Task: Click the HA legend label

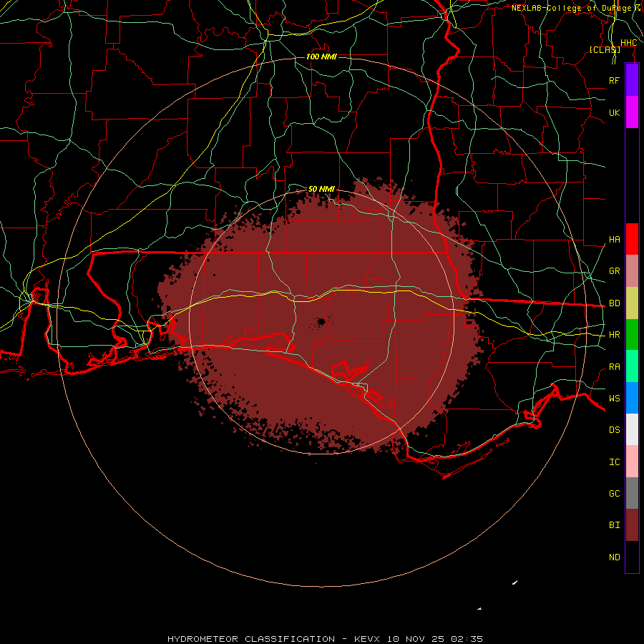Action: 614,239
